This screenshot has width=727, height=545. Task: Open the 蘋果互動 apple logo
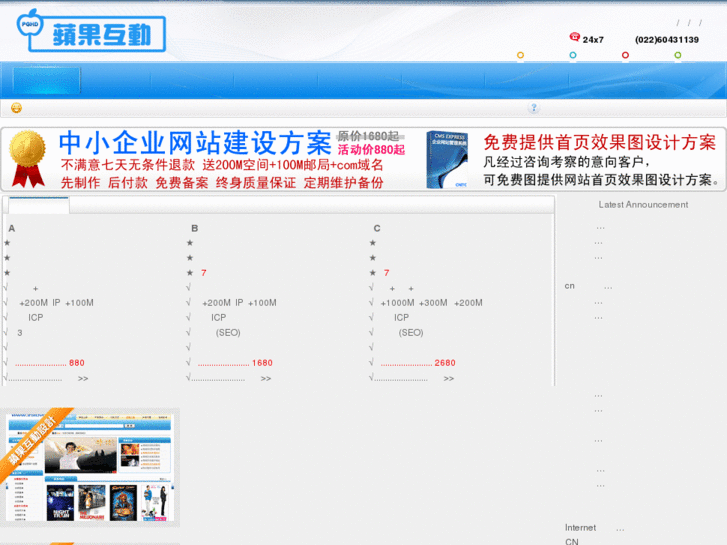click(91, 31)
